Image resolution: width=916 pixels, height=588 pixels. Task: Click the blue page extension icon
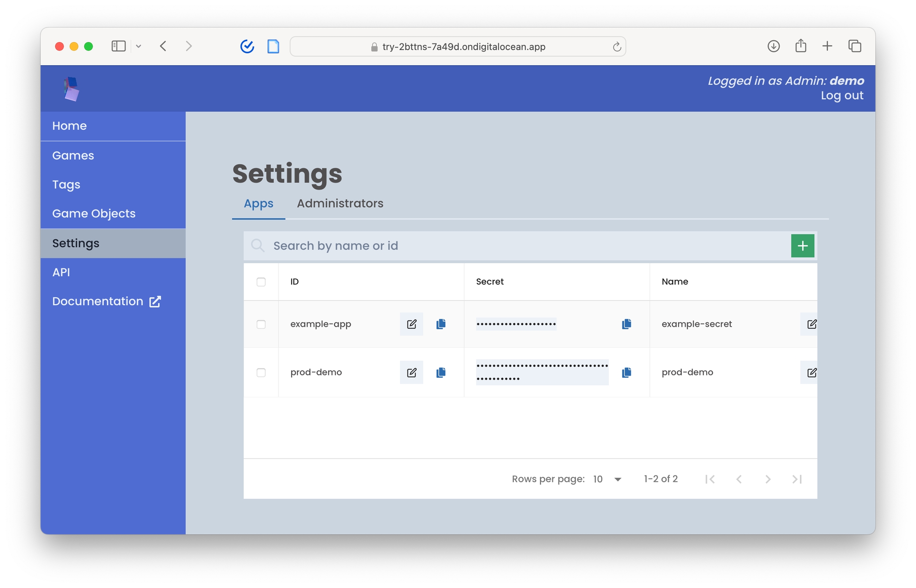273,47
